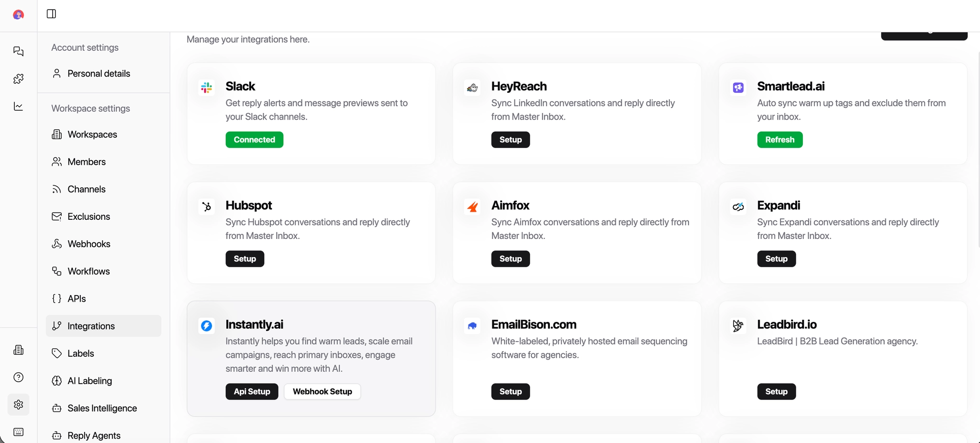Open the analytics chart icon in the sidebar

click(x=18, y=106)
